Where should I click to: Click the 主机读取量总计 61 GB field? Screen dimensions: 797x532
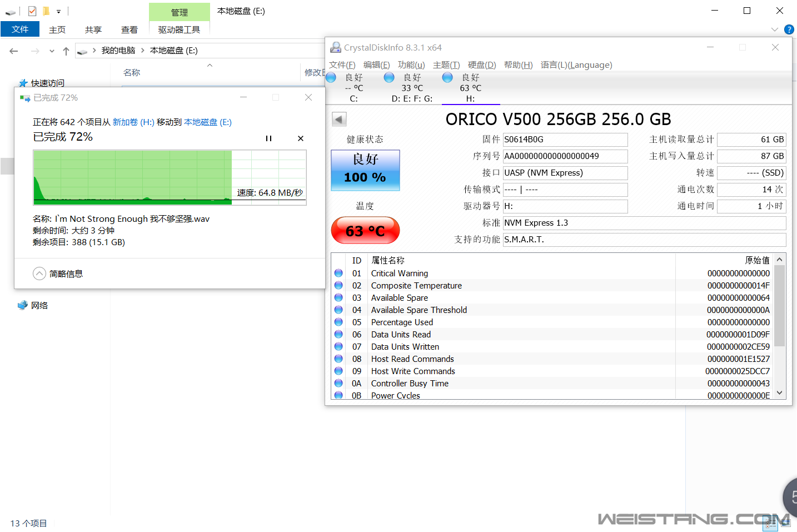[751, 140]
